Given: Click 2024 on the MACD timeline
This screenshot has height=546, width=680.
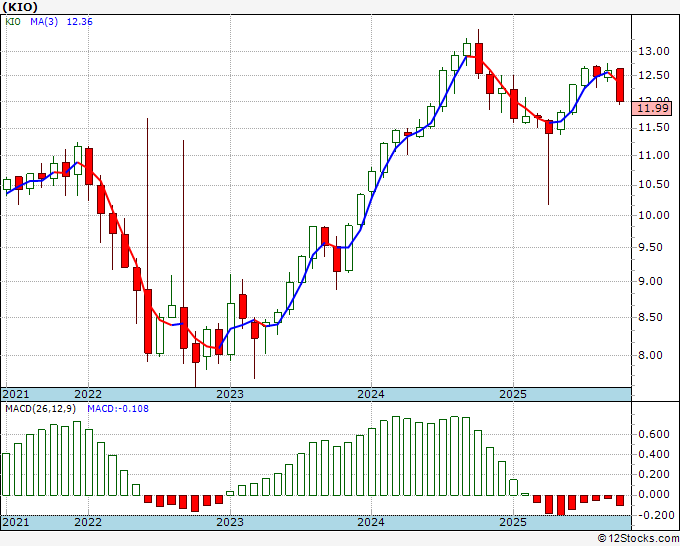Looking at the screenshot, I should [371, 522].
